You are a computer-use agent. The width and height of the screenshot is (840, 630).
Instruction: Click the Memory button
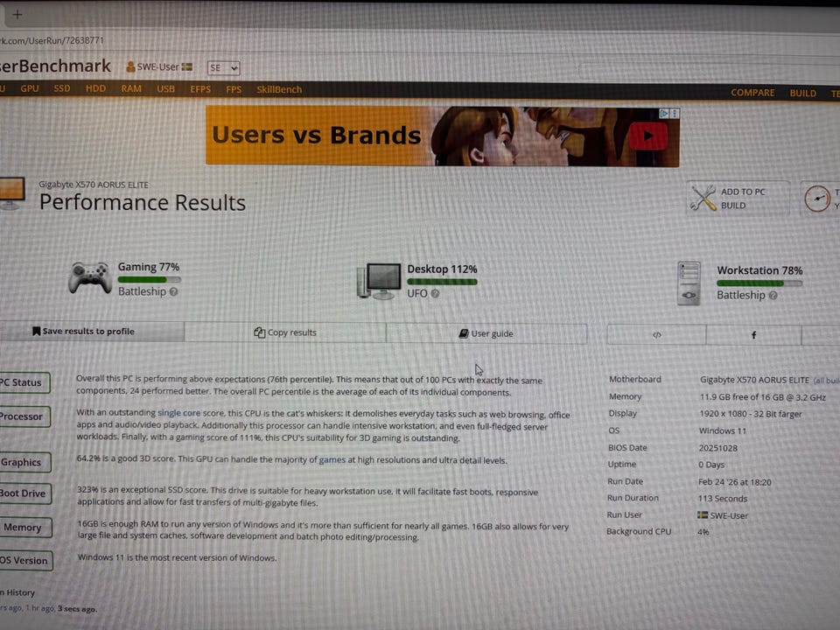click(x=24, y=527)
